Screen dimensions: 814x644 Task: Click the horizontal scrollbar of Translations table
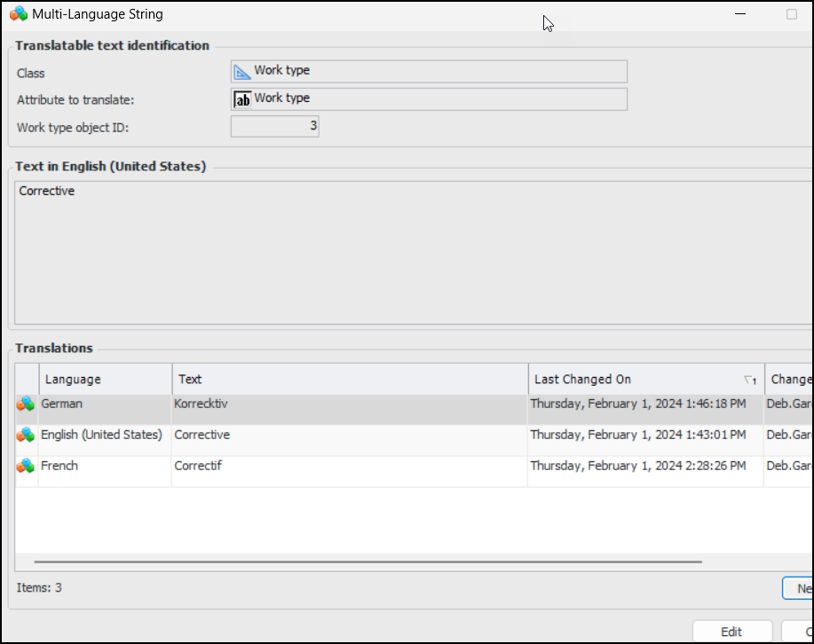368,562
